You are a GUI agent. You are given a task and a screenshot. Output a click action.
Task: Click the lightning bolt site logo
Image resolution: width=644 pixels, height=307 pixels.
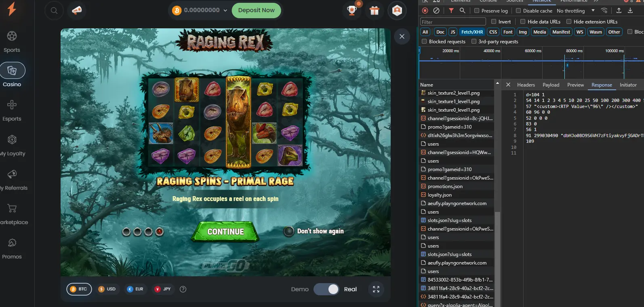click(12, 9)
